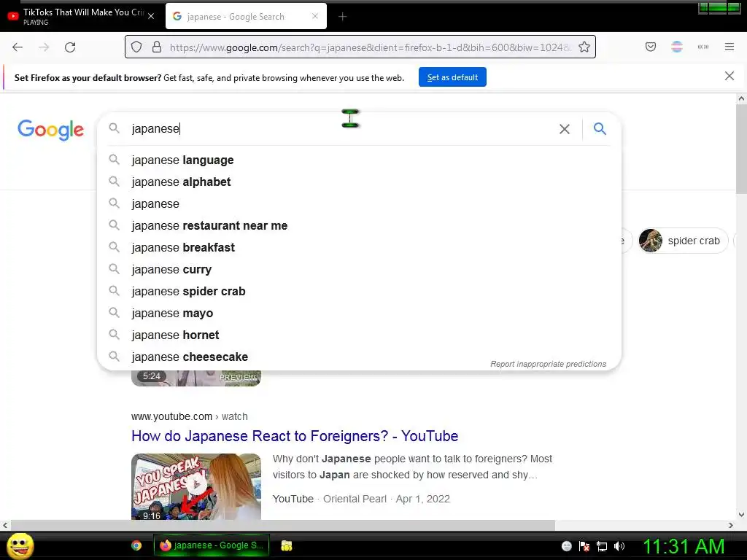Play the You Speak Japanese video thumbnail

coord(196,486)
